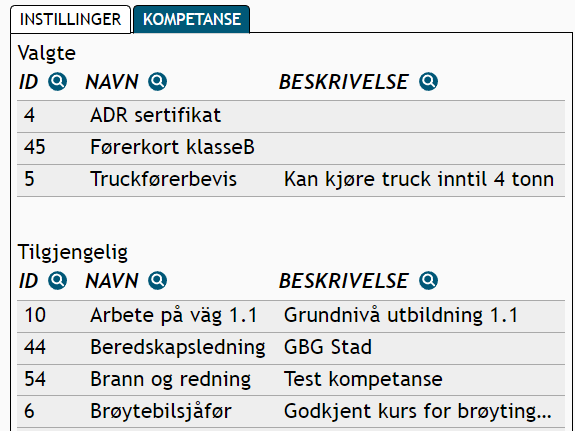575x431 pixels.
Task: Click the BESKRIVELSE search icon under Tilgjengelig
Action: coord(428,281)
